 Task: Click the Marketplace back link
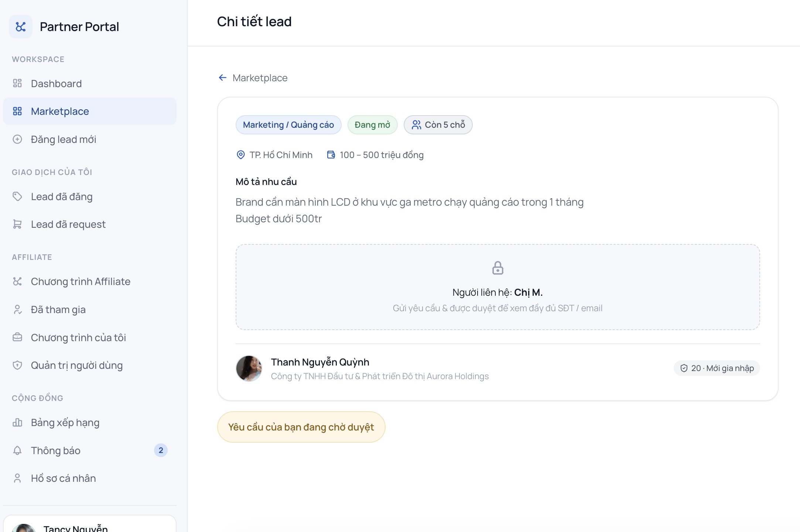[253, 78]
